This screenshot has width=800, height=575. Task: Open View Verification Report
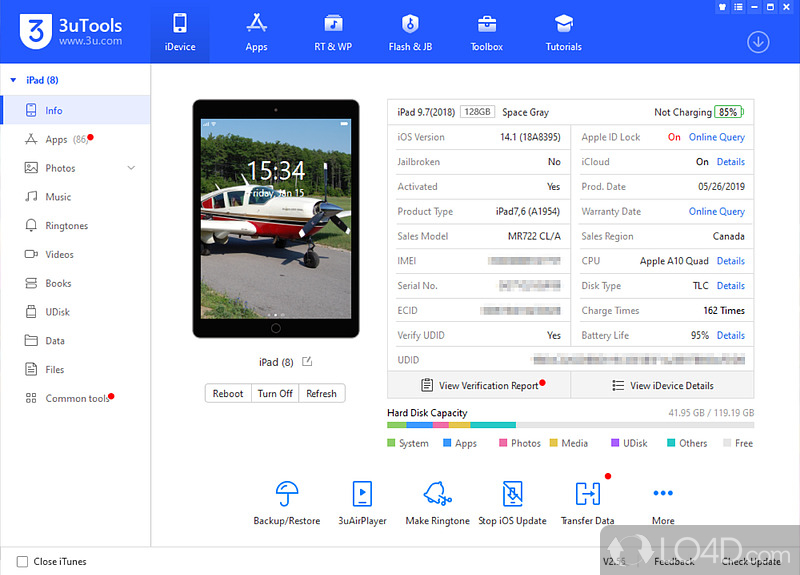click(x=479, y=385)
